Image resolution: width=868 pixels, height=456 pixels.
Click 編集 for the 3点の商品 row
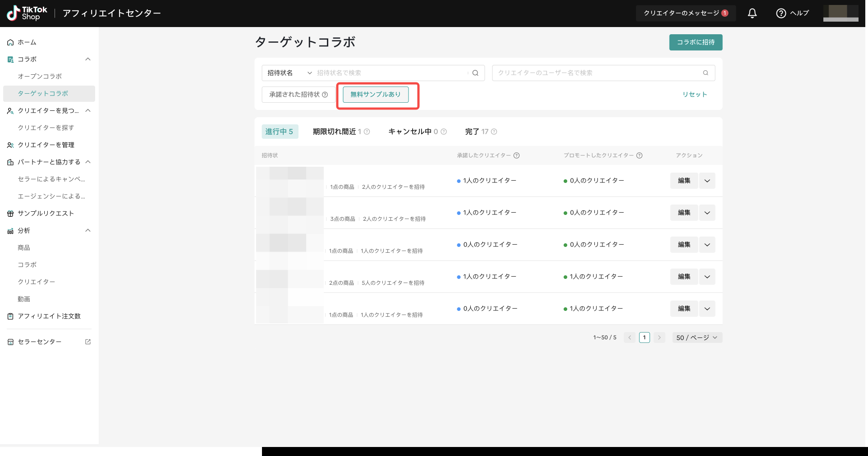(x=684, y=213)
